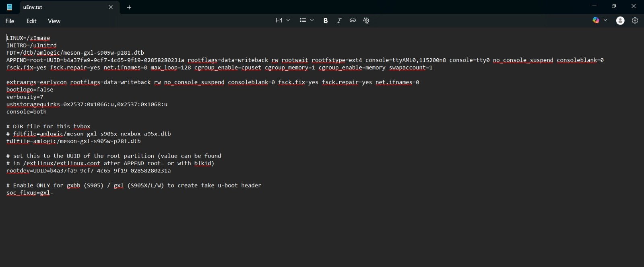Apply italic formatting

tap(339, 21)
